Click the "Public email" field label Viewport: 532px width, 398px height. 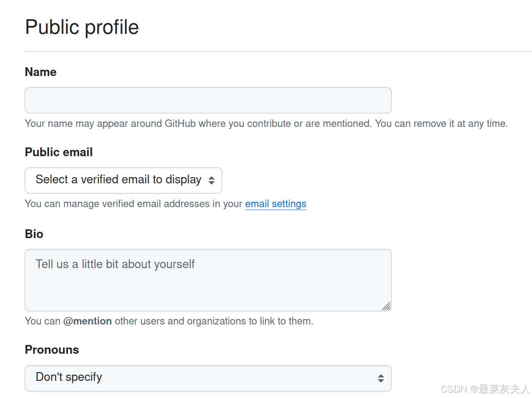[x=59, y=152]
